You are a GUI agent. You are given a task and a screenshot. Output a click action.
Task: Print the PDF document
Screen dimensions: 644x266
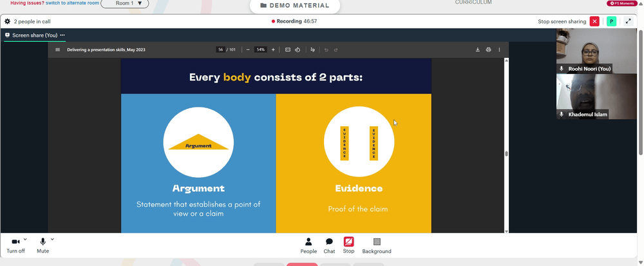[x=488, y=50]
